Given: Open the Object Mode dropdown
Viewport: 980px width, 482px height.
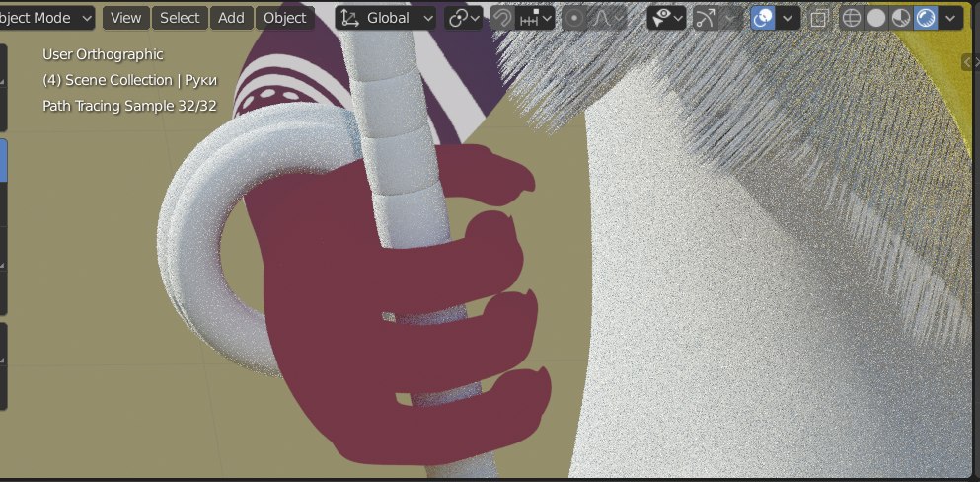Looking at the screenshot, I should (45, 18).
